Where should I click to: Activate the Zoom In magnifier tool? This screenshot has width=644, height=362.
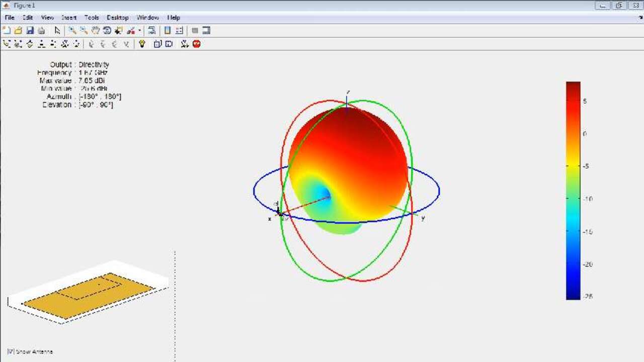pyautogui.click(x=72, y=31)
